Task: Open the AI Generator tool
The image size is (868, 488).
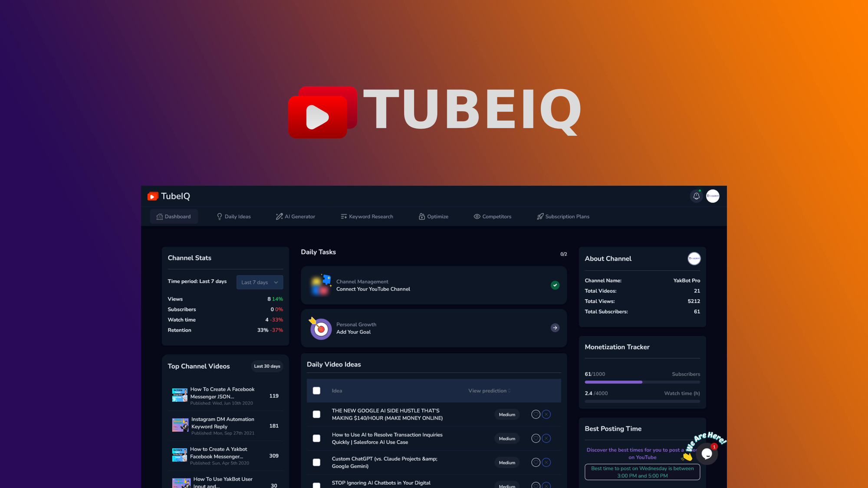Action: tap(296, 216)
